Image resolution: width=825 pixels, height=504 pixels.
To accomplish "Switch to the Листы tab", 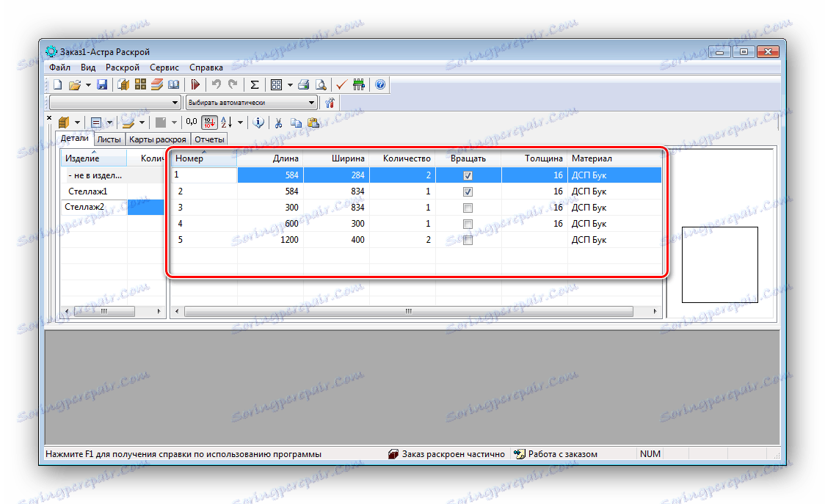I will (x=109, y=139).
